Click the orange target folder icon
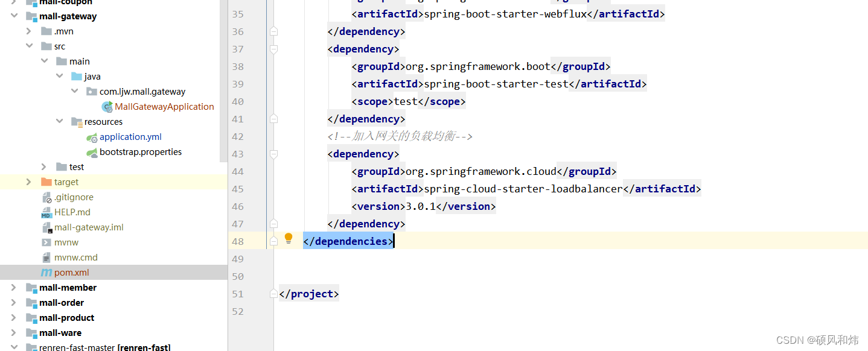The width and height of the screenshot is (868, 351). [x=46, y=182]
